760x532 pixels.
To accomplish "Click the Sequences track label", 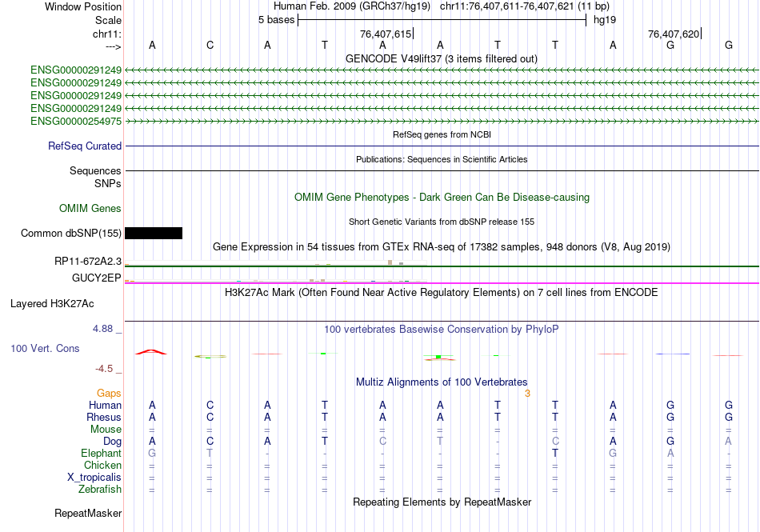I will tap(95, 170).
